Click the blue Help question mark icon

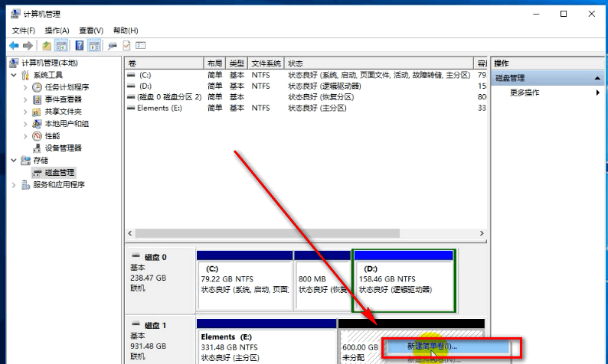click(78, 46)
